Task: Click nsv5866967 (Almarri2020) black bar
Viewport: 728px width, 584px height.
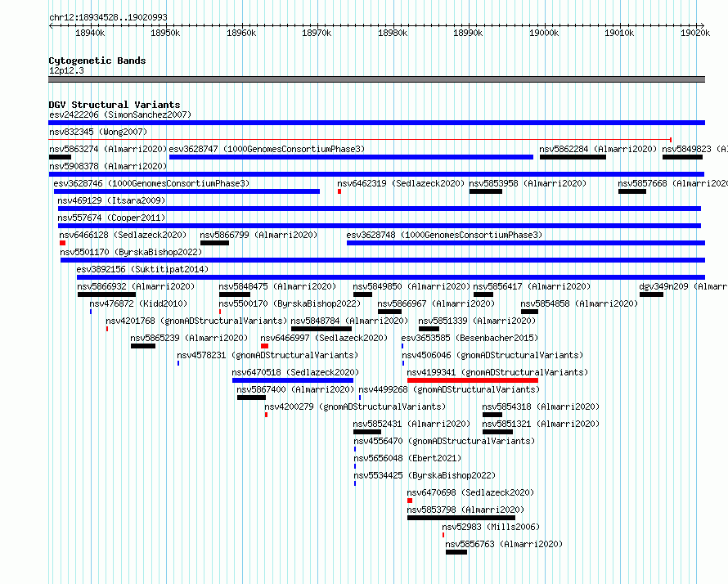Action: [x=389, y=312]
